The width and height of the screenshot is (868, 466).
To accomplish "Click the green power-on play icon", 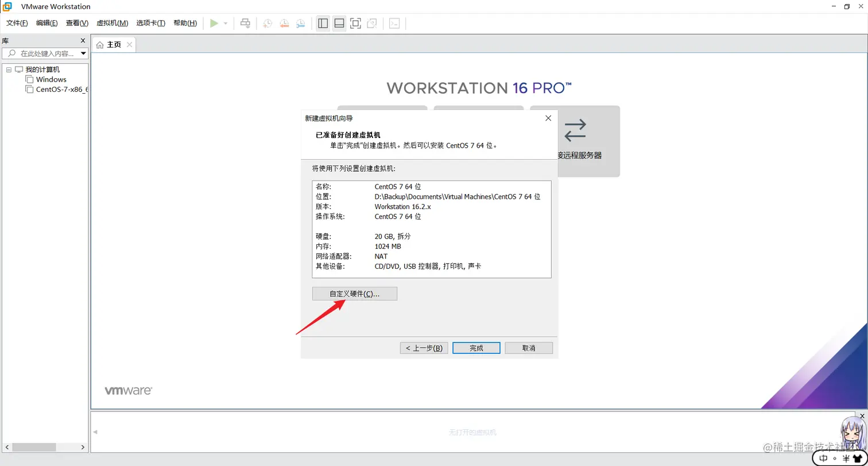I will click(214, 23).
